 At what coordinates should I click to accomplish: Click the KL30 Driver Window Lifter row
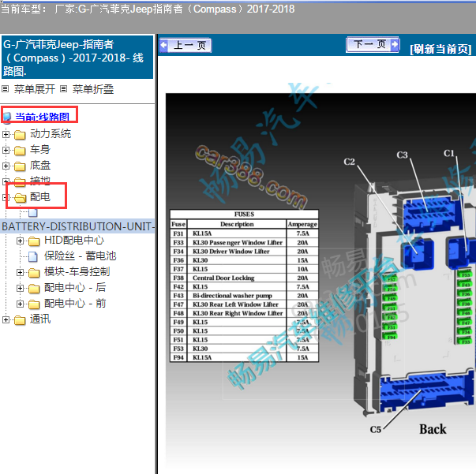(244, 252)
